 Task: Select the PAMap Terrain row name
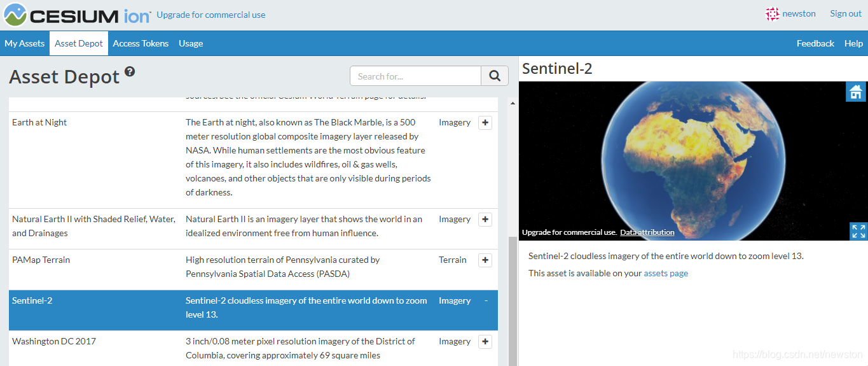tap(41, 260)
